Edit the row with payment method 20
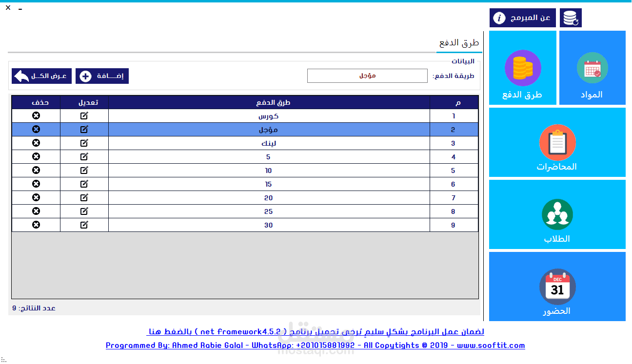The image size is (632, 364). (x=84, y=198)
